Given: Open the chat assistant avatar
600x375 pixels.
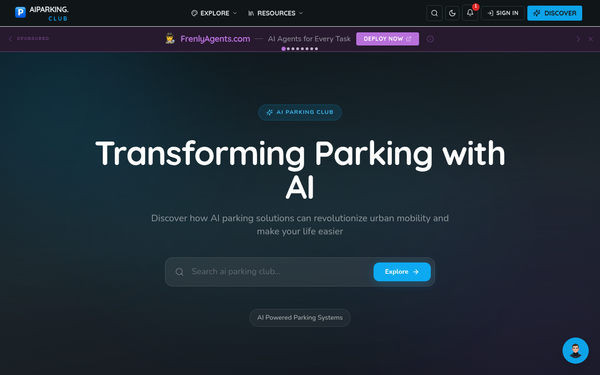Looking at the screenshot, I should tap(575, 350).
